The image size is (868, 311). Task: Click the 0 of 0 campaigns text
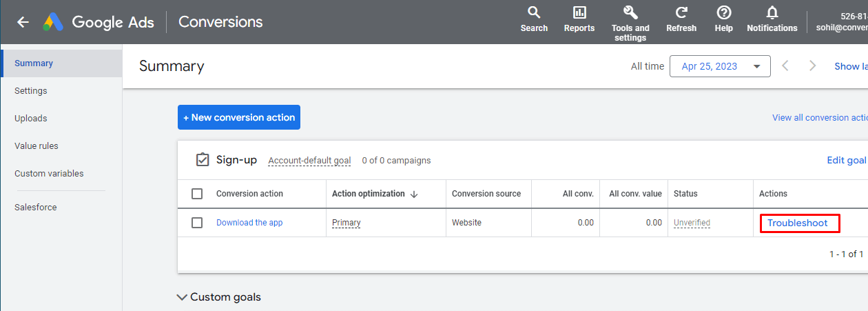click(x=396, y=161)
